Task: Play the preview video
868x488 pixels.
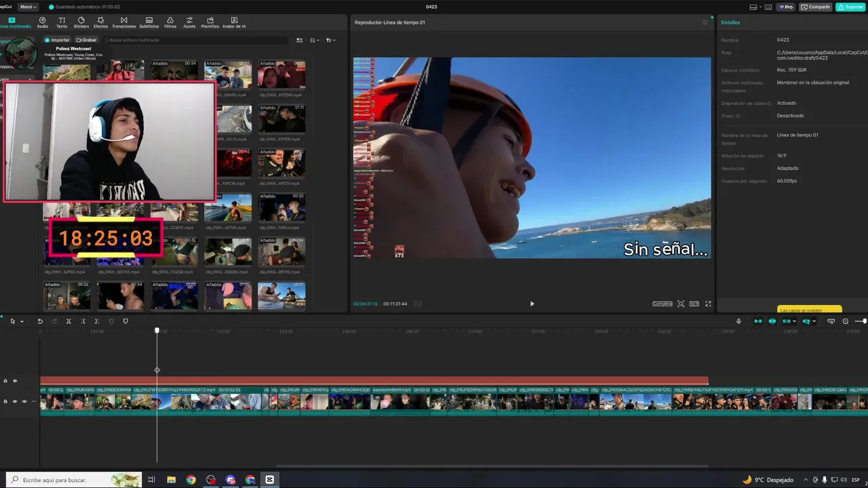Action: tap(532, 304)
